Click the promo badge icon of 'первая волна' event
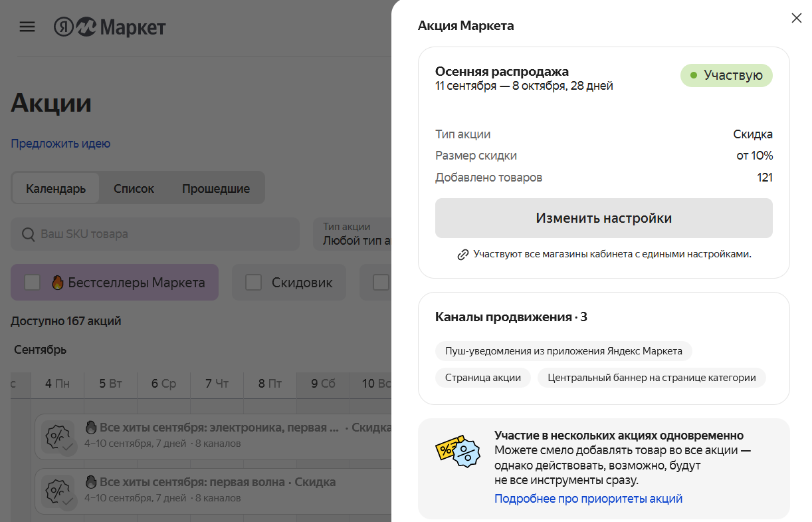This screenshot has width=812, height=522. 57,491
